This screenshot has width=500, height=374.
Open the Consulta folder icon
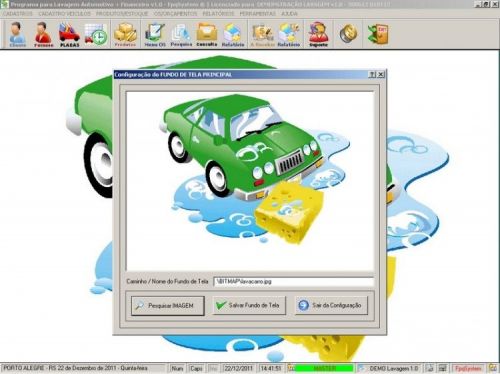click(207, 34)
